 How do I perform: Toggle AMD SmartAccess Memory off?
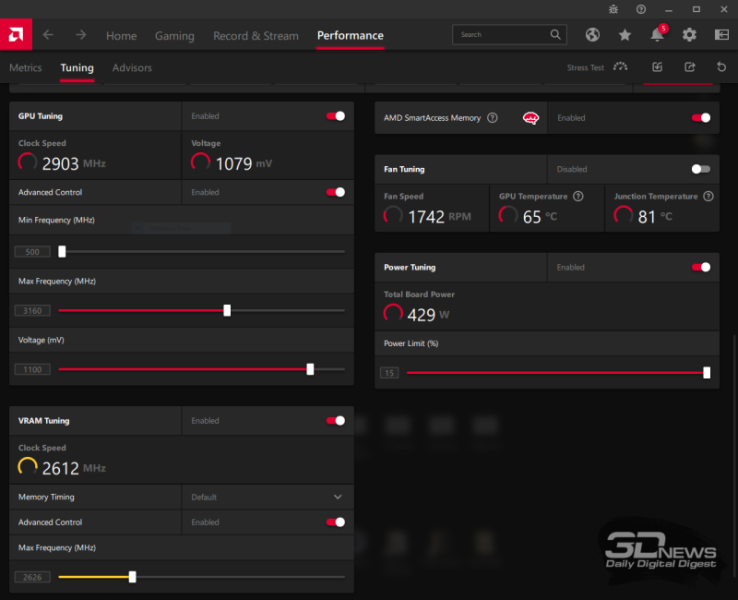click(x=701, y=118)
